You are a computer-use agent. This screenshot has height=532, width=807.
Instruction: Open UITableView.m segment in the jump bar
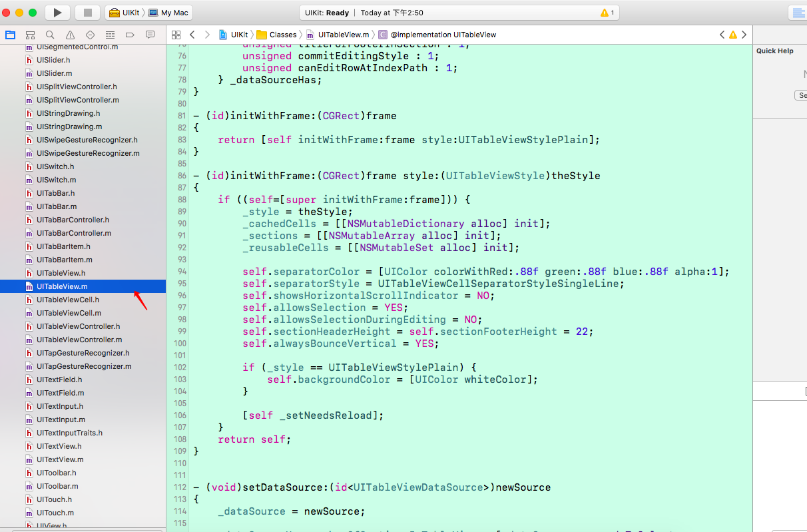(337, 35)
